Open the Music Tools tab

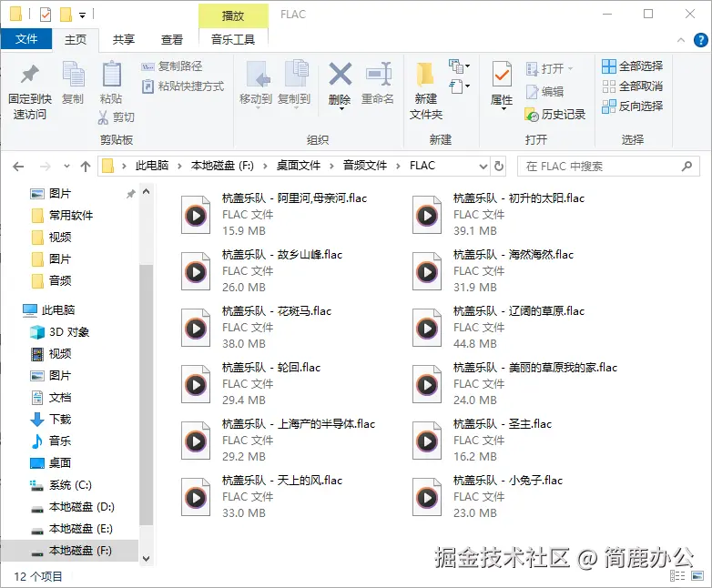[x=233, y=39]
